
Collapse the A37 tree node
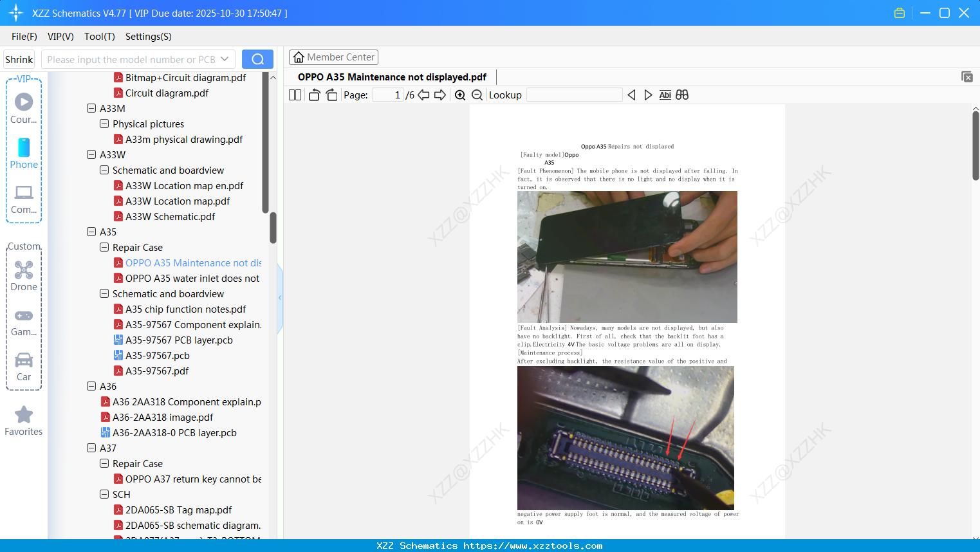91,448
